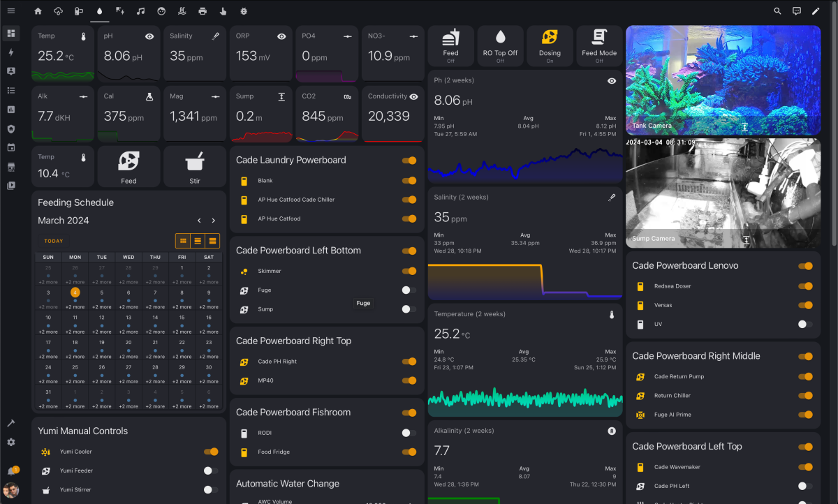This screenshot has height=504, width=838.
Task: Go to next month in Feeding Schedule
Action: pyautogui.click(x=214, y=221)
